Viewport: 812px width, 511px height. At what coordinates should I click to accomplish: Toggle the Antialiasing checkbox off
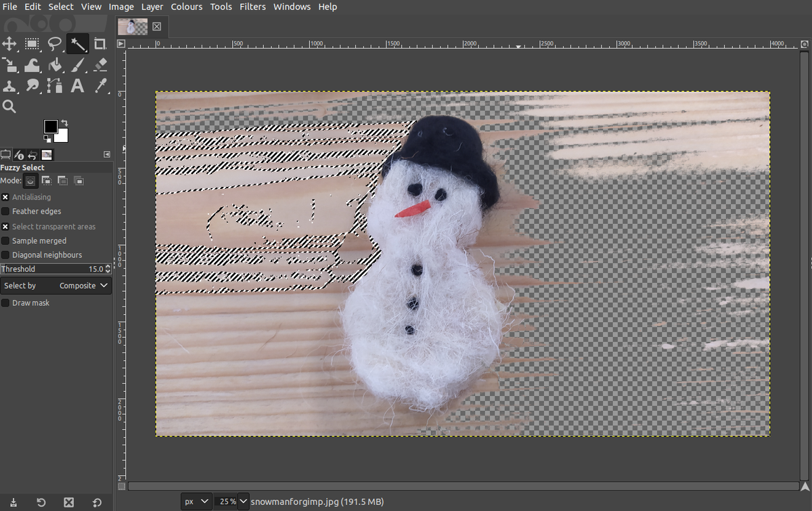click(x=7, y=197)
